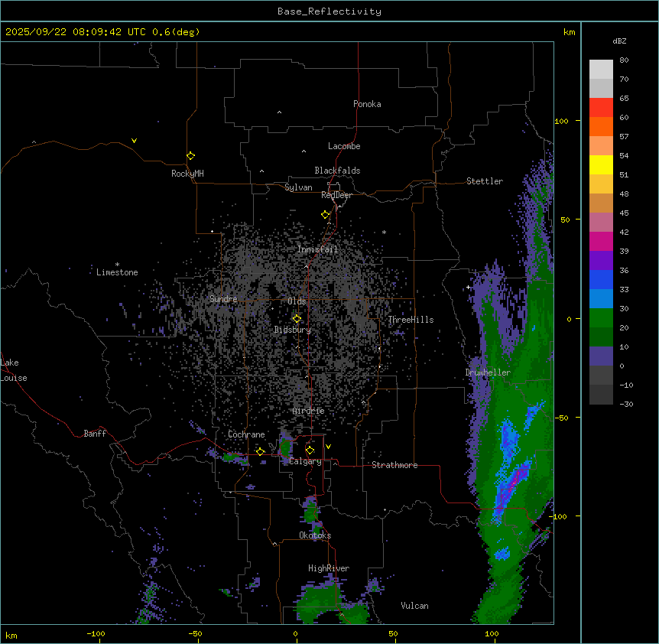Select the yellow diamond marker below Cochrane

(x=260, y=451)
